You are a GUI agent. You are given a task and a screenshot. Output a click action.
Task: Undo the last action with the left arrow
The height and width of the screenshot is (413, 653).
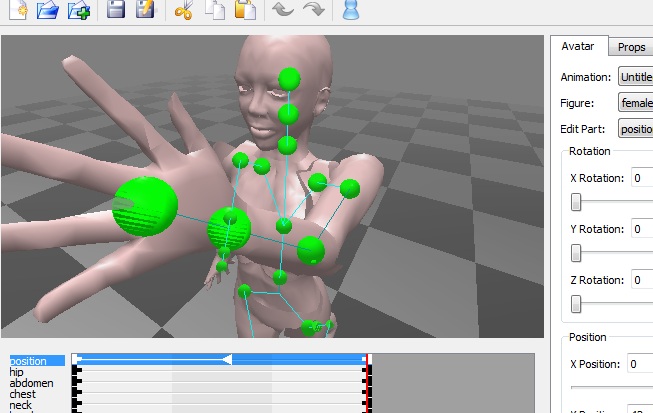(x=283, y=8)
